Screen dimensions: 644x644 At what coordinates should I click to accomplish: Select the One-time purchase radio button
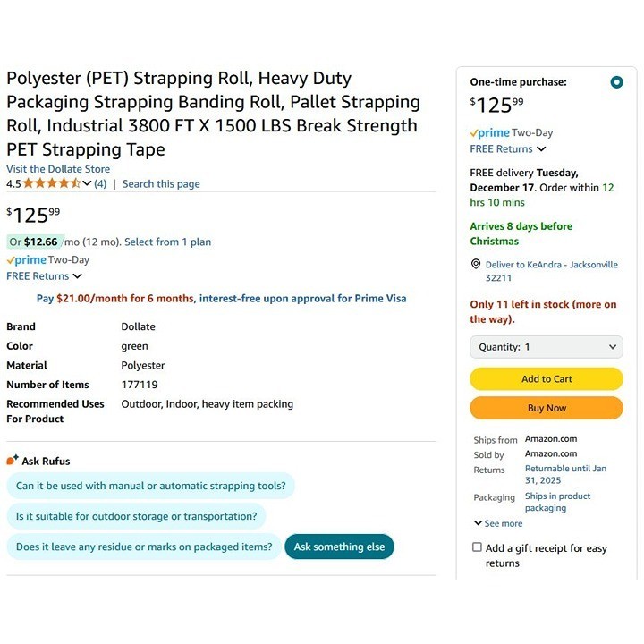click(x=616, y=82)
